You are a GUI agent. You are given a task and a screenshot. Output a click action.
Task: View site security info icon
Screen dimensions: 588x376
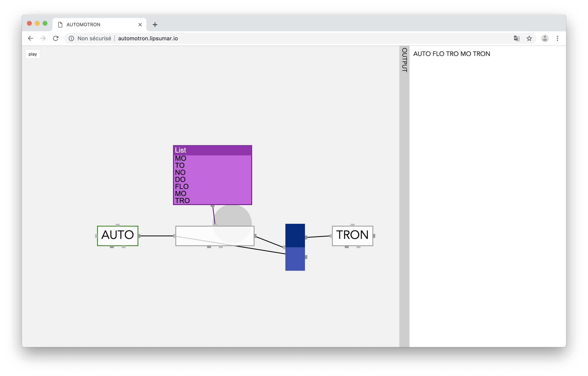[x=71, y=38]
